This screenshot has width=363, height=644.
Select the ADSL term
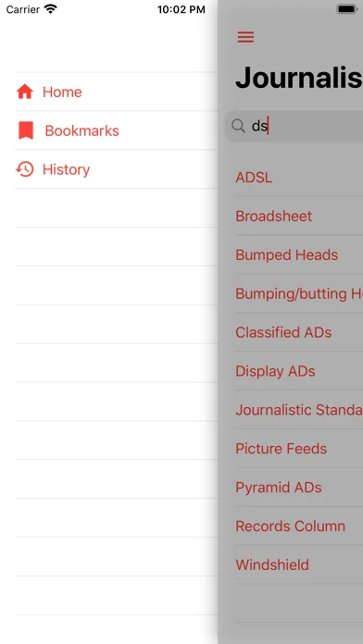coord(299,178)
